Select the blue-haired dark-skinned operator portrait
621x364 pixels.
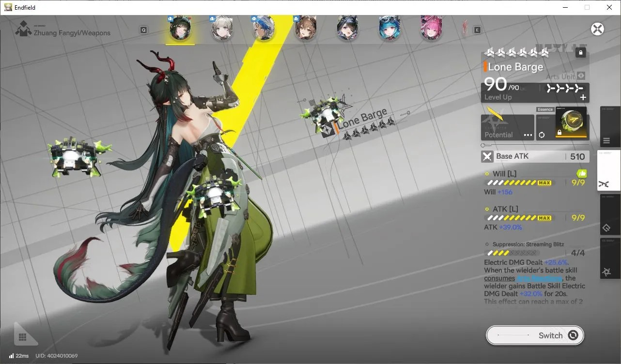[x=264, y=29]
